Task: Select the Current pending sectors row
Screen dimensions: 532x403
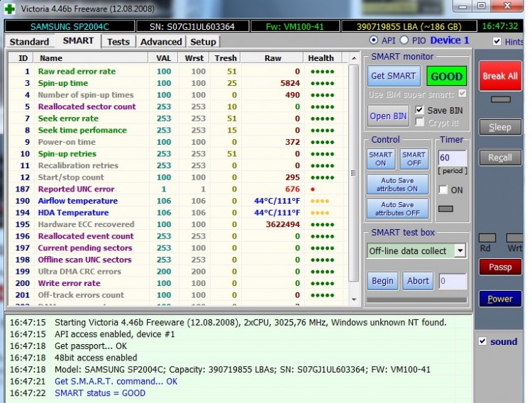Action: [x=179, y=248]
